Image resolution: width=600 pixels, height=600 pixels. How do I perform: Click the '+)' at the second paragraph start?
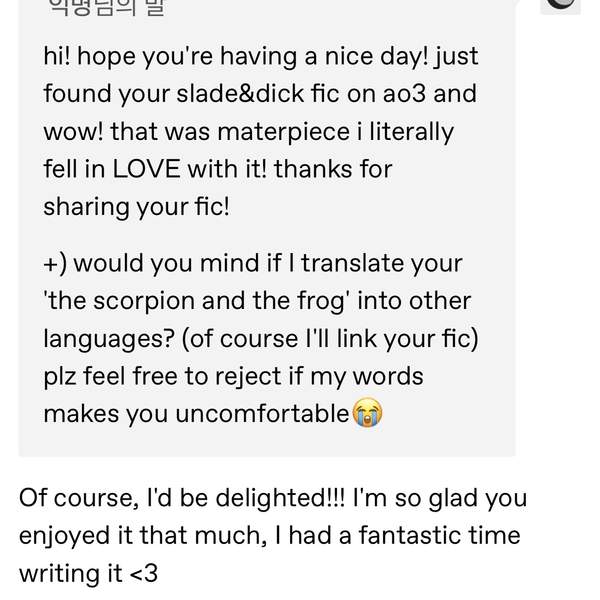pyautogui.click(x=55, y=263)
